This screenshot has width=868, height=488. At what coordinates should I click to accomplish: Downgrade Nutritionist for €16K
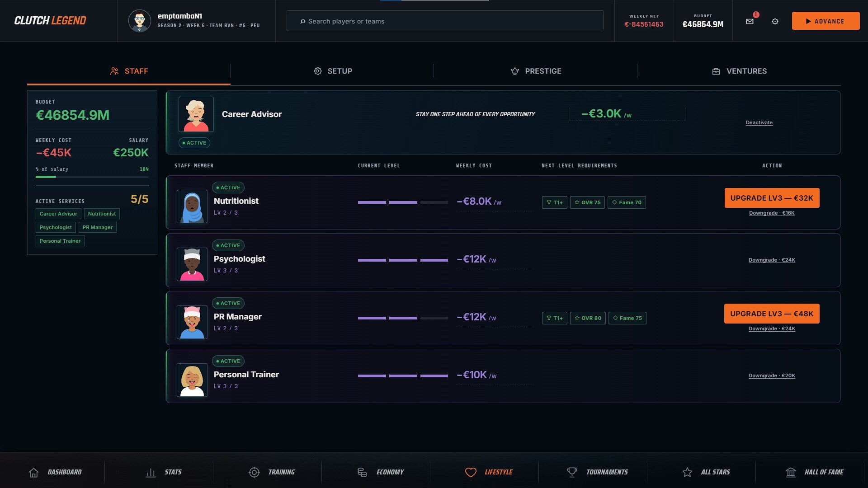(x=772, y=213)
